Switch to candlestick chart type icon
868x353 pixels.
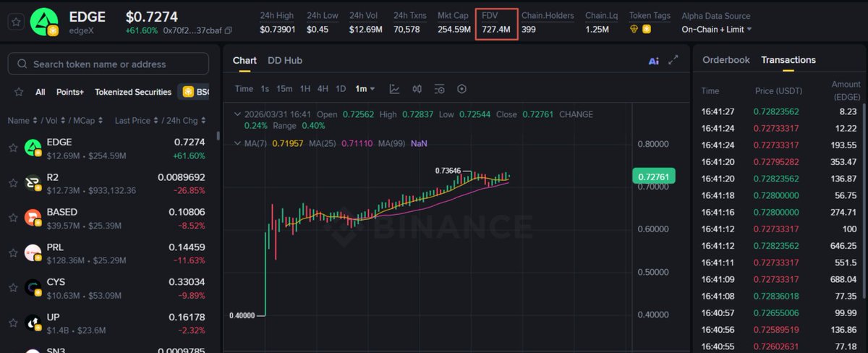[417, 89]
